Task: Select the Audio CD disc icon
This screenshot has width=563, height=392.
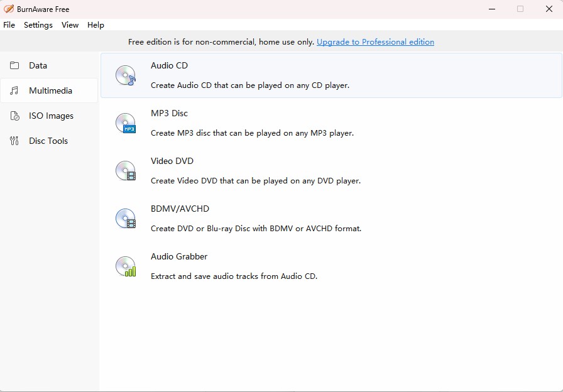Action: click(126, 75)
